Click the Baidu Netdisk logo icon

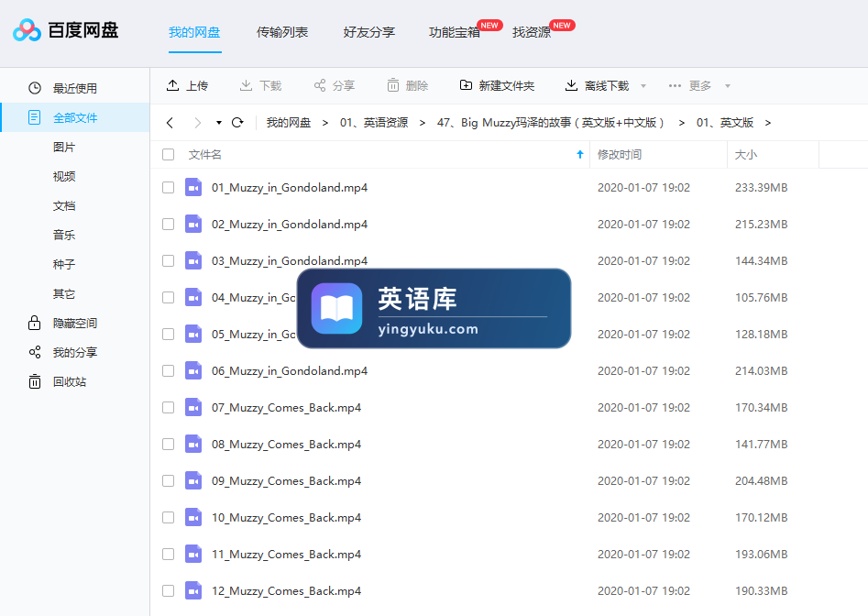(27, 30)
